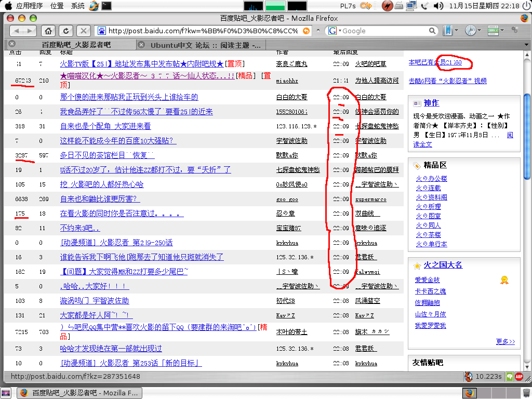Click the show desktop icon in bottom panel
532x399 pixels.
click(x=6, y=393)
